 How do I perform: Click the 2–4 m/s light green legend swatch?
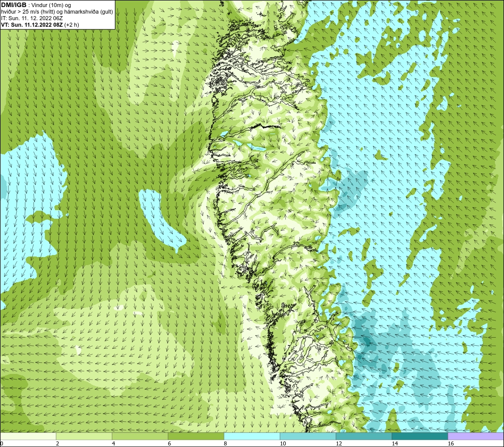84,436
